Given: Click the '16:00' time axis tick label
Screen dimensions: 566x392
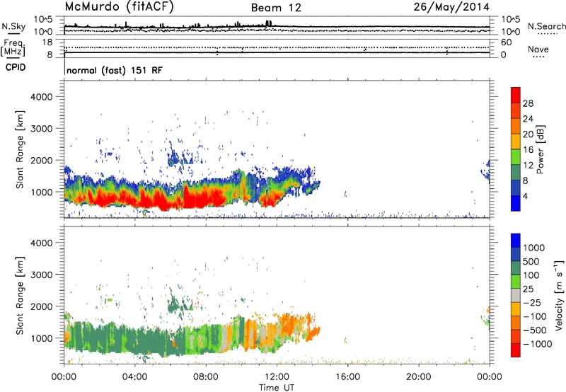Looking at the screenshot, I should 347,377.
